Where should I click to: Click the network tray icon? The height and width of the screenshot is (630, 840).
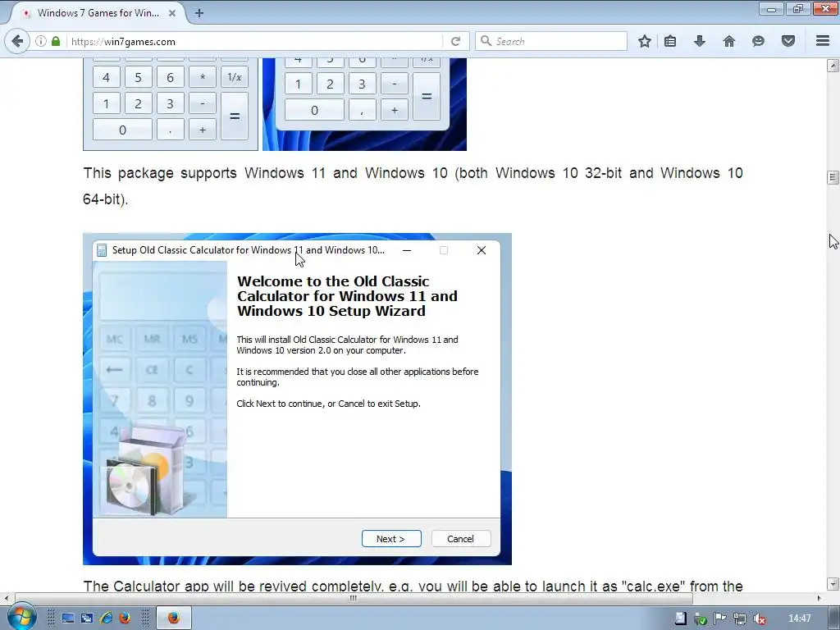740,619
